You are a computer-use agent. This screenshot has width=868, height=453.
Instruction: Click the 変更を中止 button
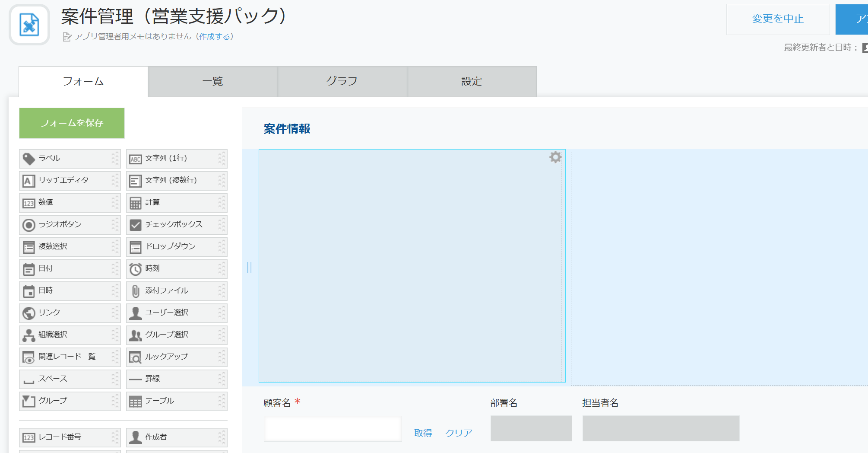(x=778, y=19)
